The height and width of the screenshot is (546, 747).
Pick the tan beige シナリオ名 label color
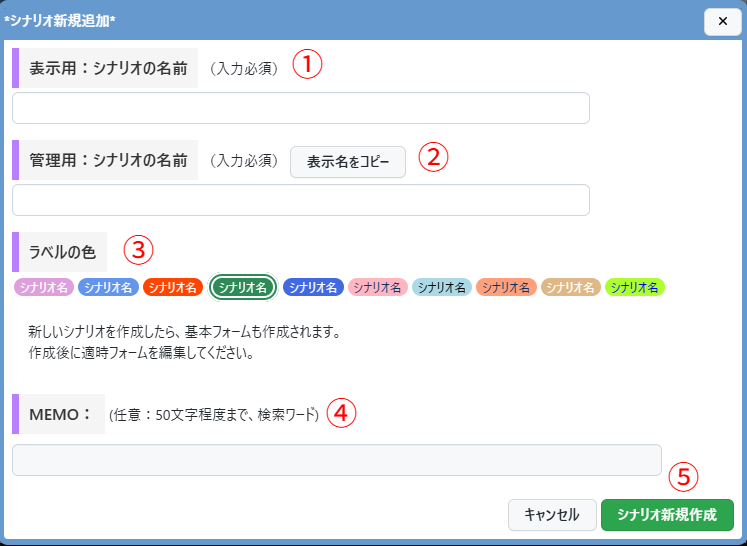[x=571, y=287]
